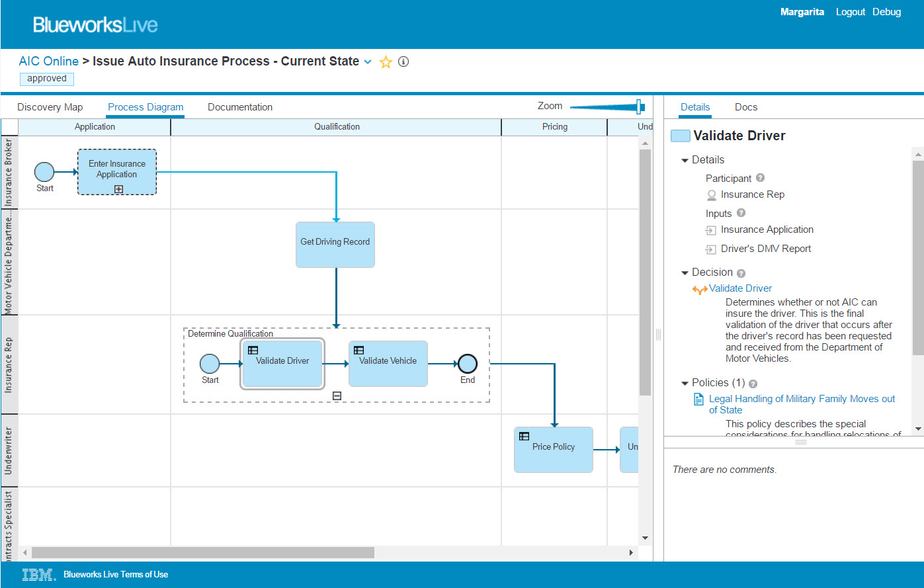Click the Inputs help question icon
The image size is (924, 588).
tap(741, 213)
